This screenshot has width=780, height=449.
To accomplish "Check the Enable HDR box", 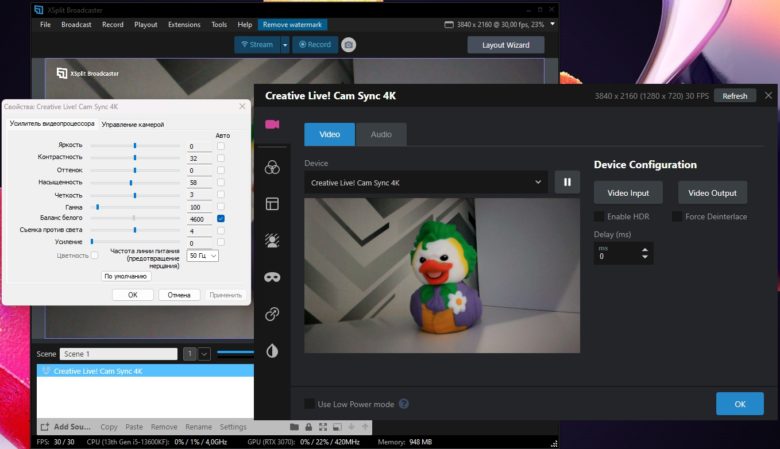I will click(599, 216).
